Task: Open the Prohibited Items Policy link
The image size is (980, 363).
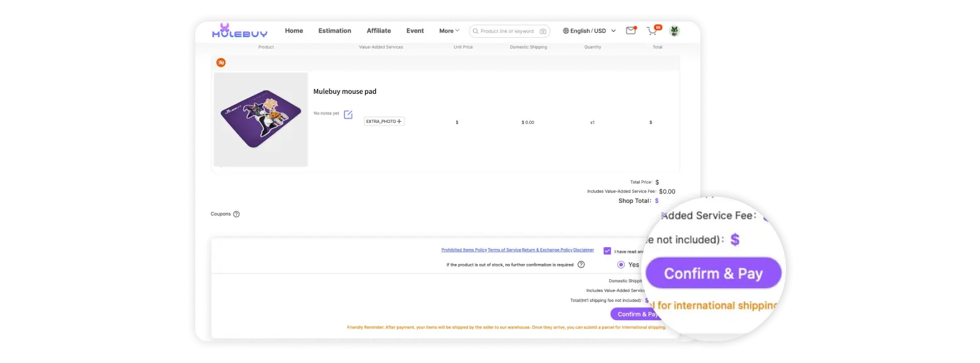Action: (x=464, y=250)
